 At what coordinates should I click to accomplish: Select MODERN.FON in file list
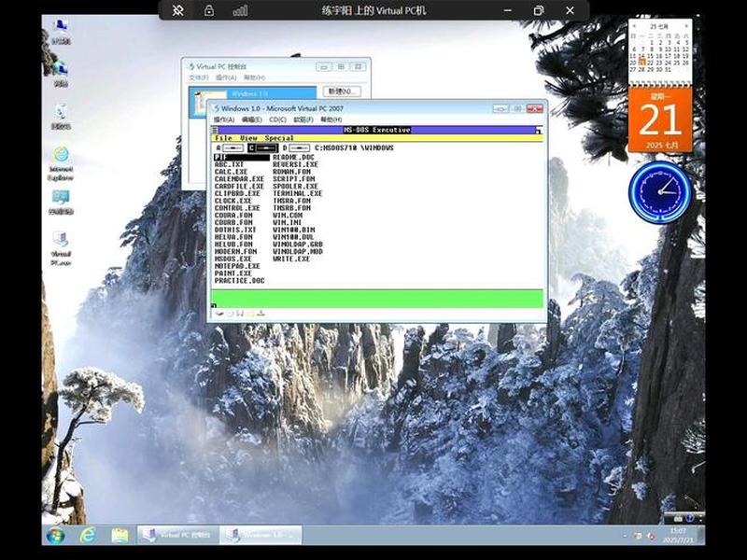[235, 251]
